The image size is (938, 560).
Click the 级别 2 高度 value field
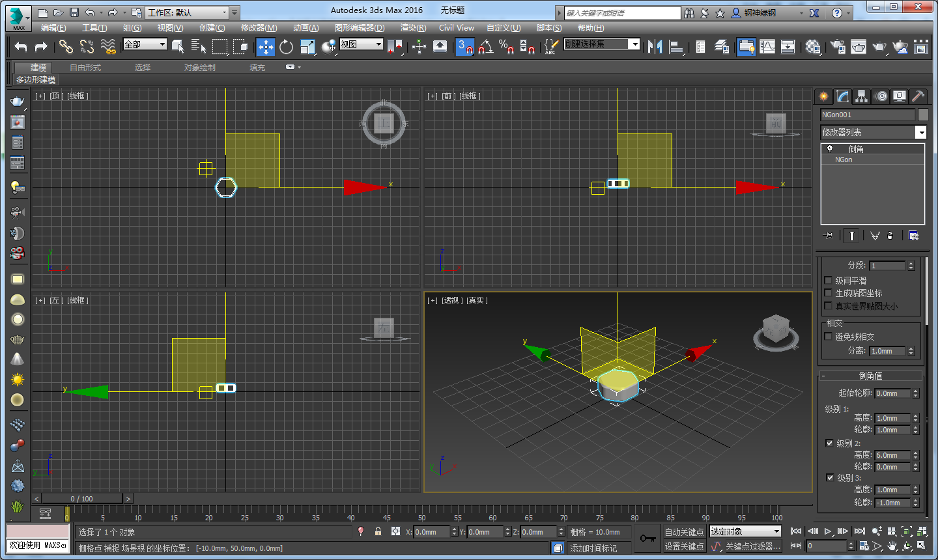892,455
